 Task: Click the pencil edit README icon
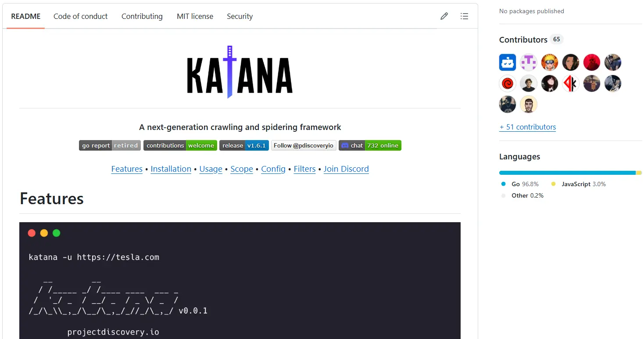point(444,16)
